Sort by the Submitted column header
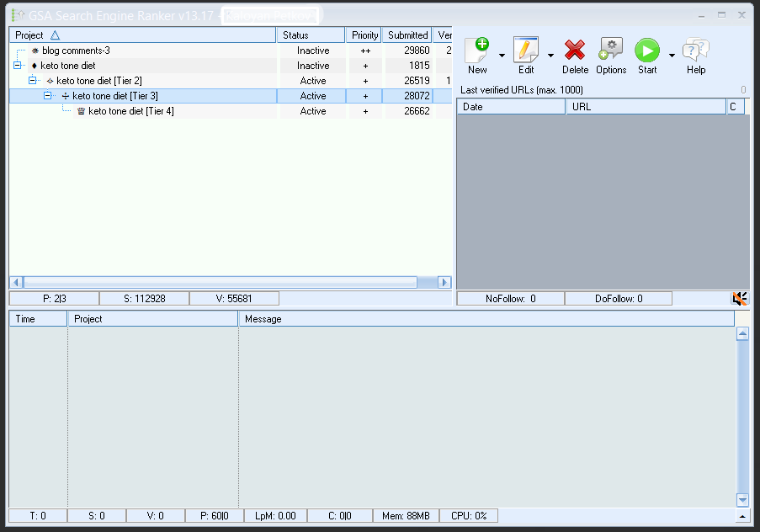The height and width of the screenshot is (532, 760). (x=407, y=35)
